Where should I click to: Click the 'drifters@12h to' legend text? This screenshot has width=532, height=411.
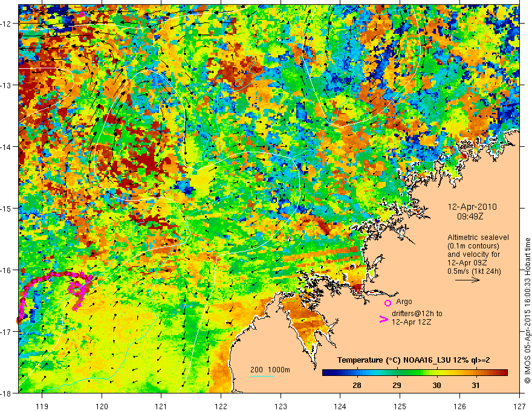coord(417,314)
